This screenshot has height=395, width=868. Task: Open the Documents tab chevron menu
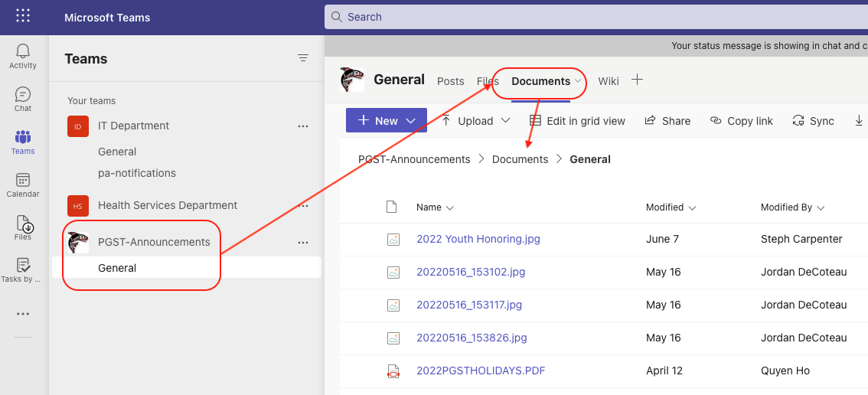click(x=578, y=81)
